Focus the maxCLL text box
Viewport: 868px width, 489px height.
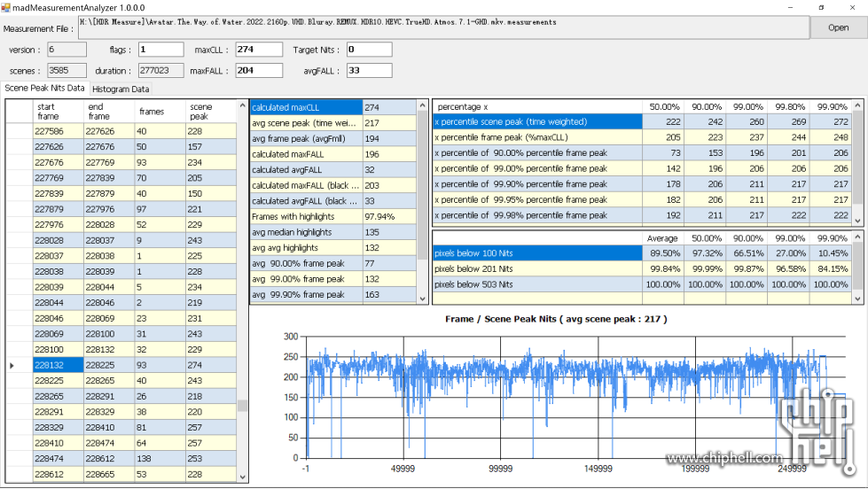coord(259,50)
